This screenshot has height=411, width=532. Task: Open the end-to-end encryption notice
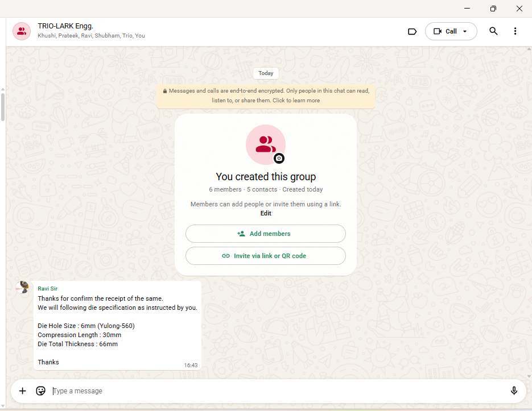tap(266, 96)
